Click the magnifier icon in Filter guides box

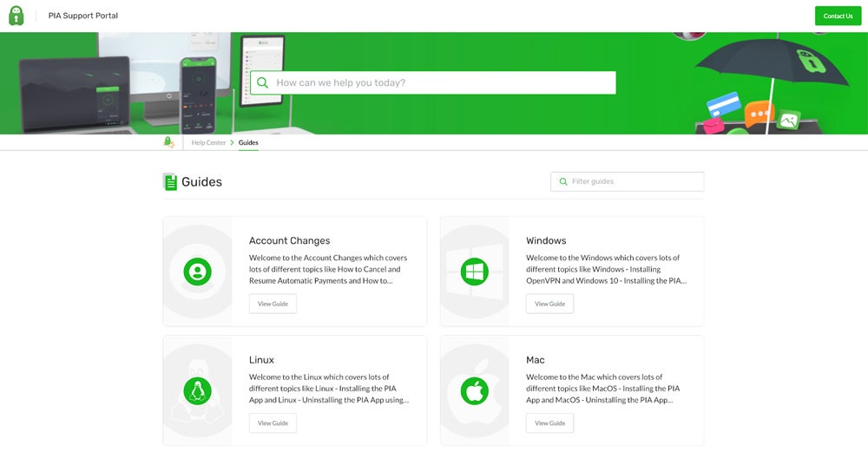coord(563,181)
